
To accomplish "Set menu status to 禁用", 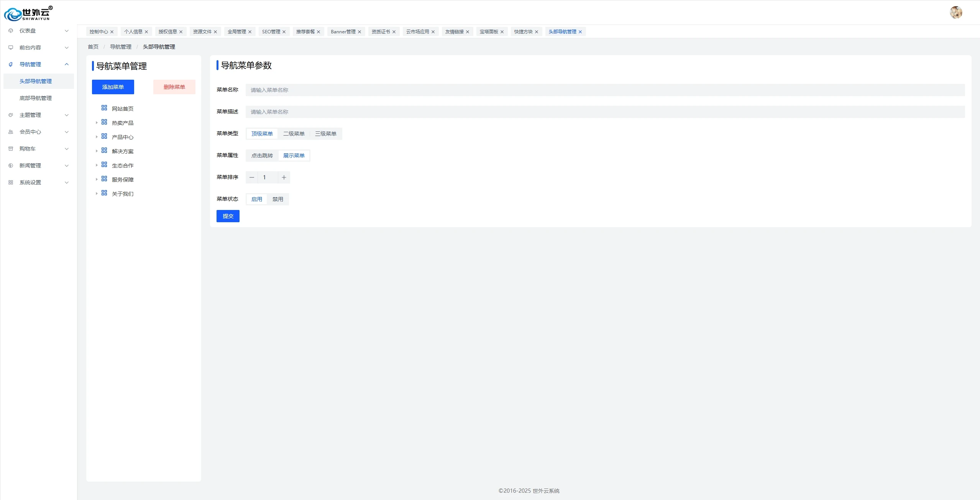I will tap(277, 199).
